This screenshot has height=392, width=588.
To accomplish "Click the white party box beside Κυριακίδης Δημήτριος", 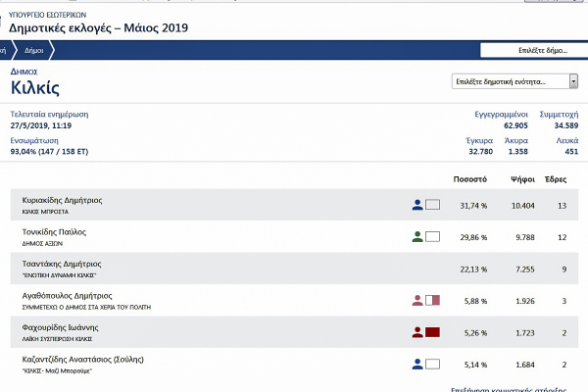I will point(433,205).
